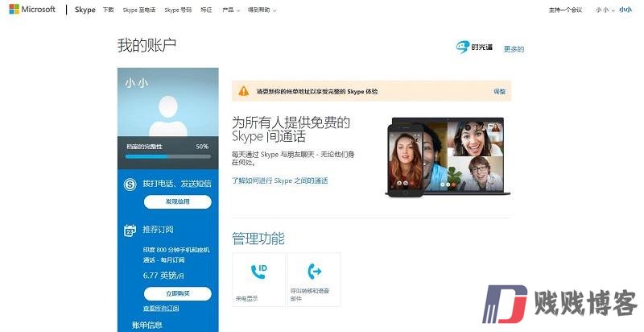Open the Skype 号码 menu item

178,10
